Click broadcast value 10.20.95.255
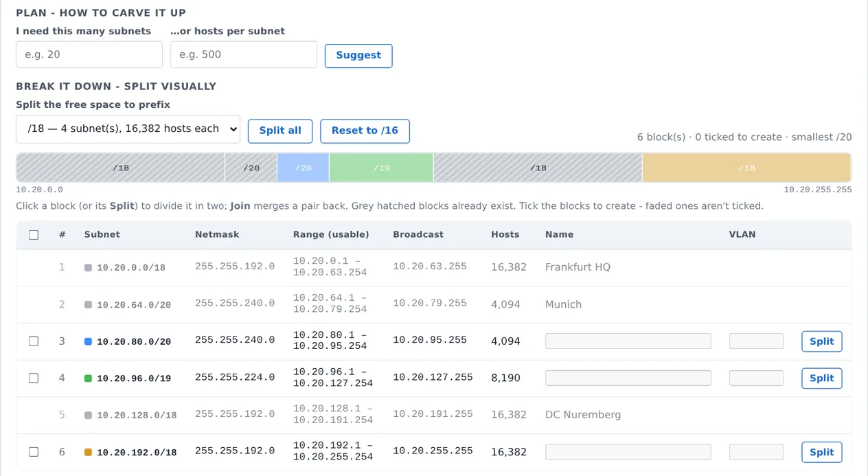This screenshot has height=476, width=868. (430, 340)
